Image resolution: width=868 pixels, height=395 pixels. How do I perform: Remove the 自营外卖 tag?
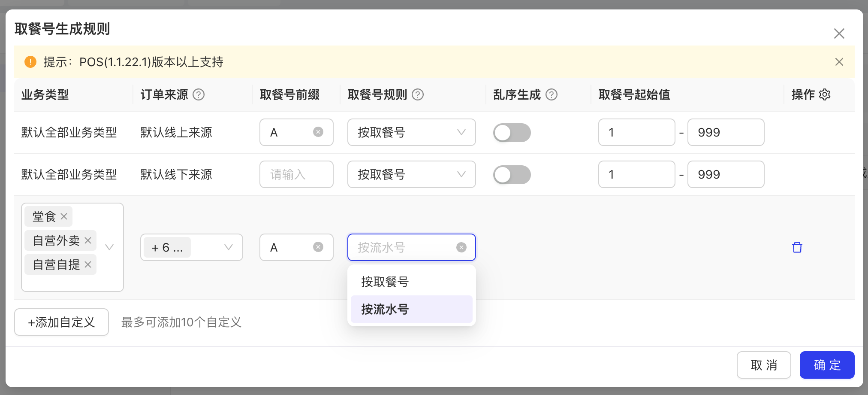[x=88, y=240]
